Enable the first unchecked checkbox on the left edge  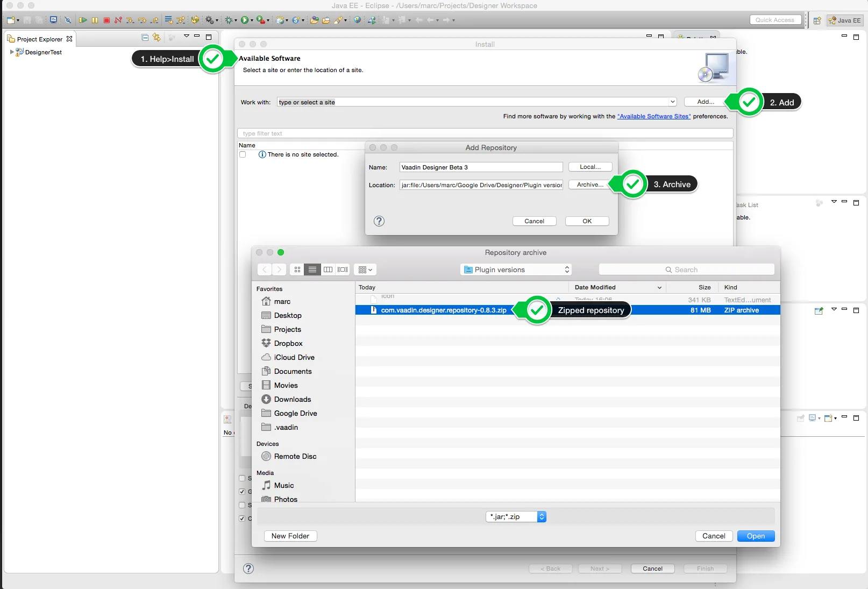(x=242, y=478)
